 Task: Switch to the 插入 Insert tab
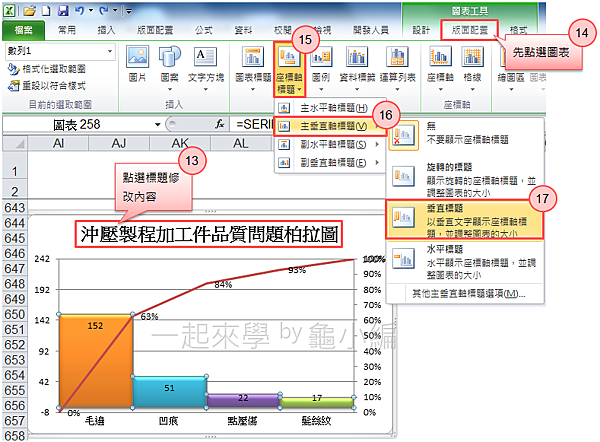[106, 30]
